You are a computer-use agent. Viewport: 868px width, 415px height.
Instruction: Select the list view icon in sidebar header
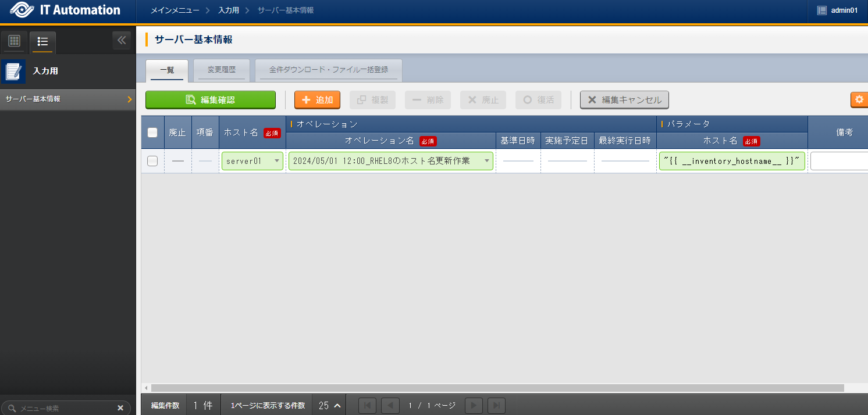click(x=42, y=41)
